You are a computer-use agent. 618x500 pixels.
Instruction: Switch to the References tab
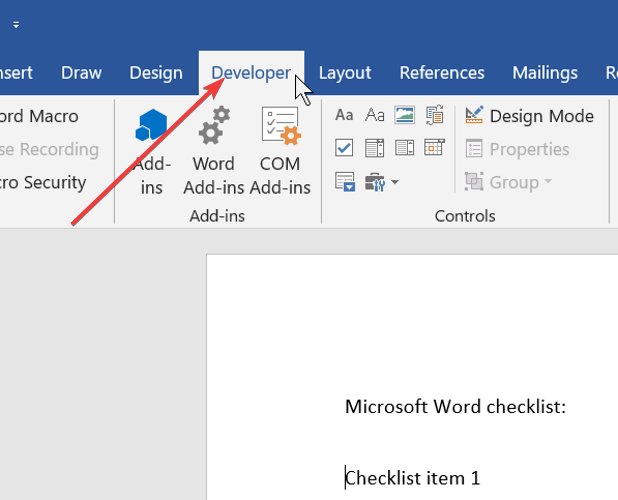[x=442, y=73]
